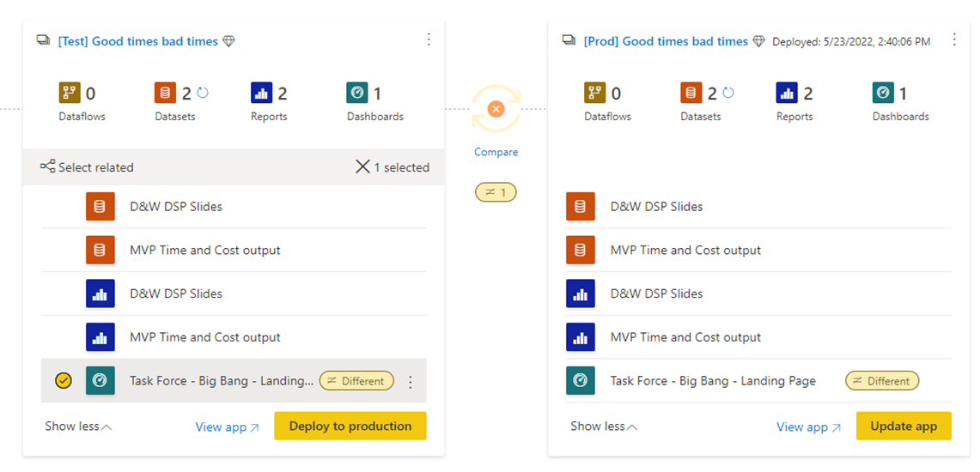Click the Test D&W DSP Slides report icon
Image resolution: width=980 pixels, height=472 pixels.
[100, 293]
